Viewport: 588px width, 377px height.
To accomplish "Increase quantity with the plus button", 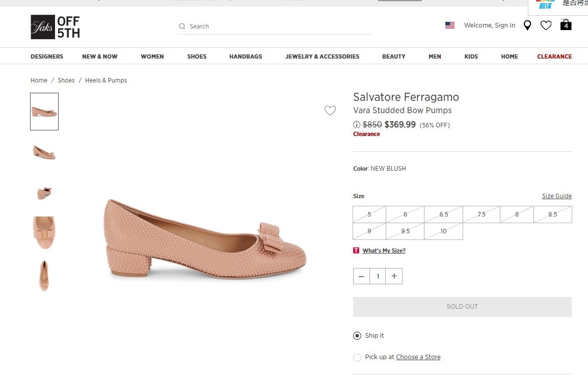I will coord(394,276).
